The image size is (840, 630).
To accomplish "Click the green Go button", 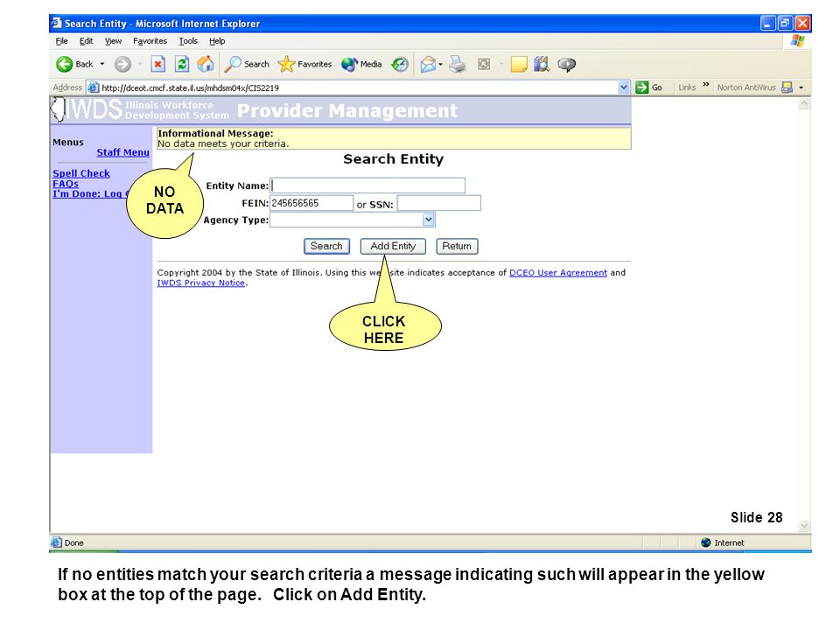I will [x=648, y=87].
